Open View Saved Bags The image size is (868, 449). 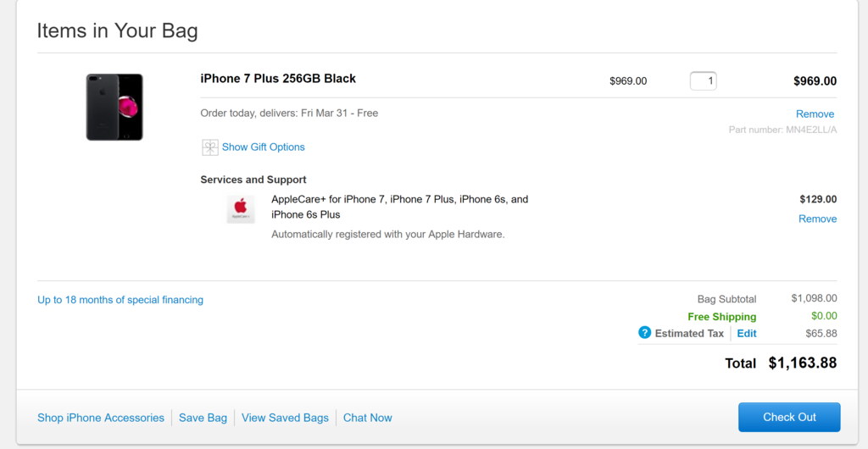(285, 418)
